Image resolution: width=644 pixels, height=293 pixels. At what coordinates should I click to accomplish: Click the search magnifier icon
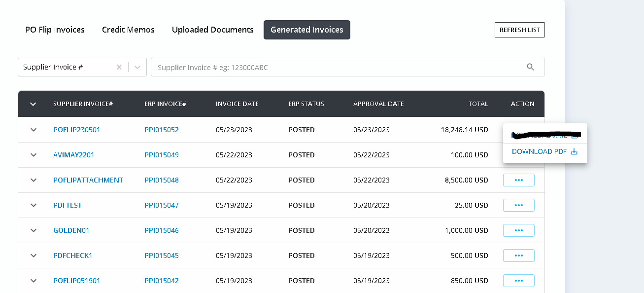point(530,67)
